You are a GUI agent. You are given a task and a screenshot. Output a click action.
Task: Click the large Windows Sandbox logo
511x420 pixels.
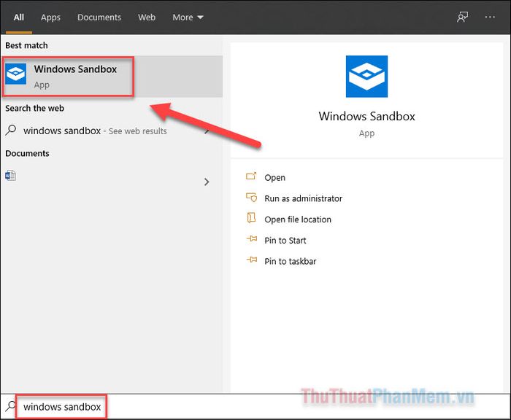point(366,76)
